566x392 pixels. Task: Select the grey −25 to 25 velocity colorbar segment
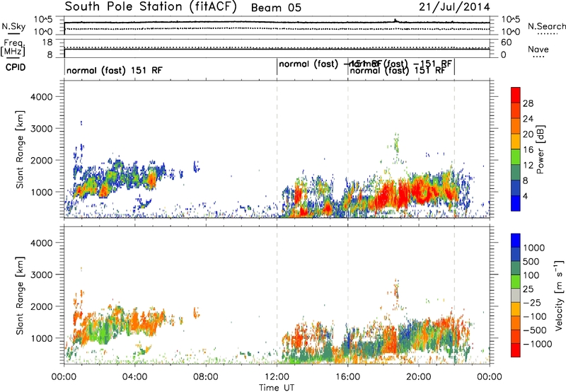point(516,295)
